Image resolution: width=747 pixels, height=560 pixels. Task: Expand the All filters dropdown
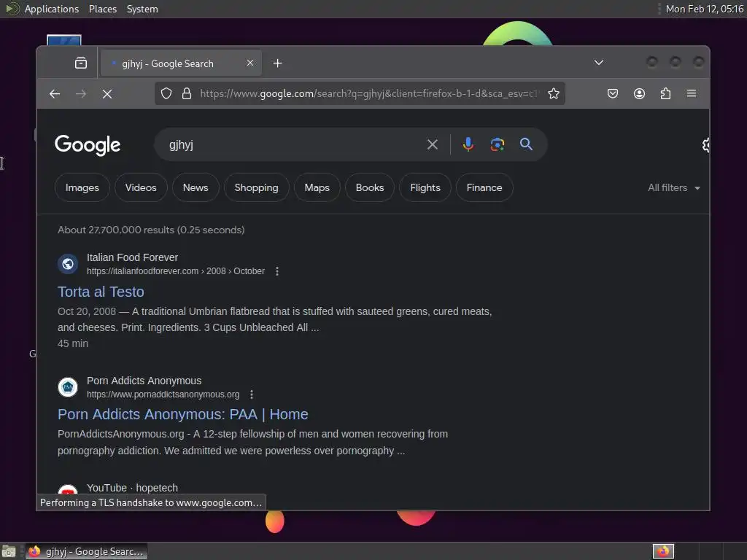click(x=673, y=187)
